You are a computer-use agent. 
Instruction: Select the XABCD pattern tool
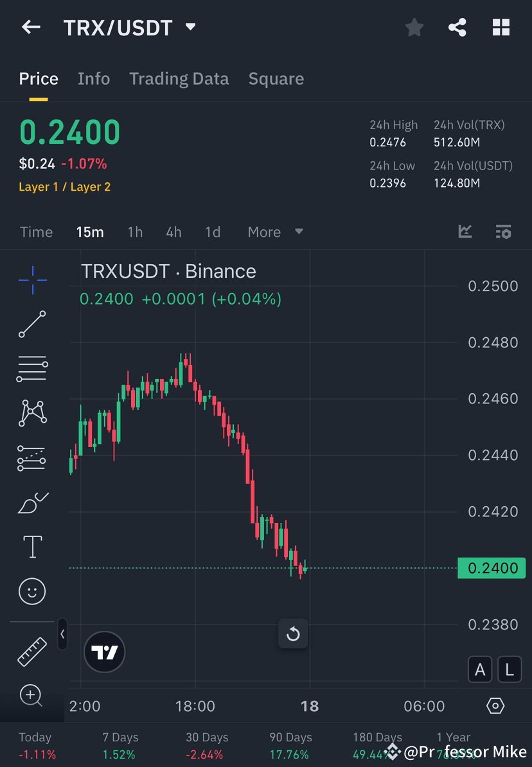point(32,413)
